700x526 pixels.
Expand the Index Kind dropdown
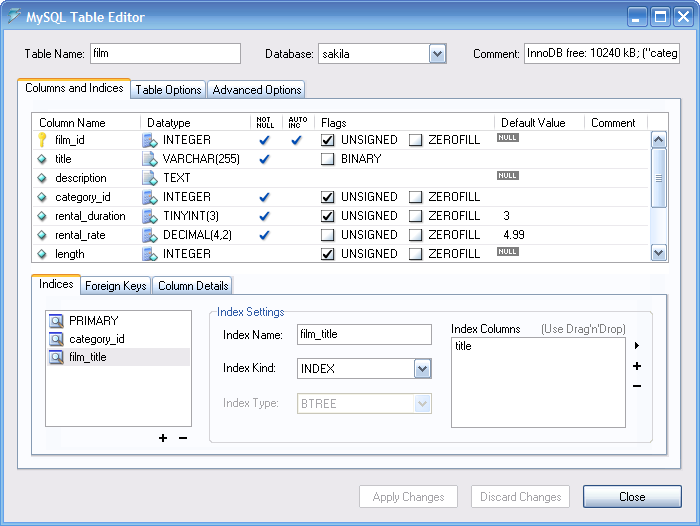click(x=422, y=369)
